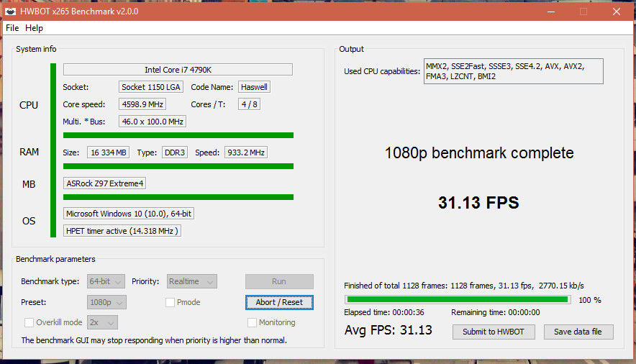Click the Elapsed time: 00:00:36 text
The height and width of the screenshot is (364, 636).
click(x=384, y=312)
